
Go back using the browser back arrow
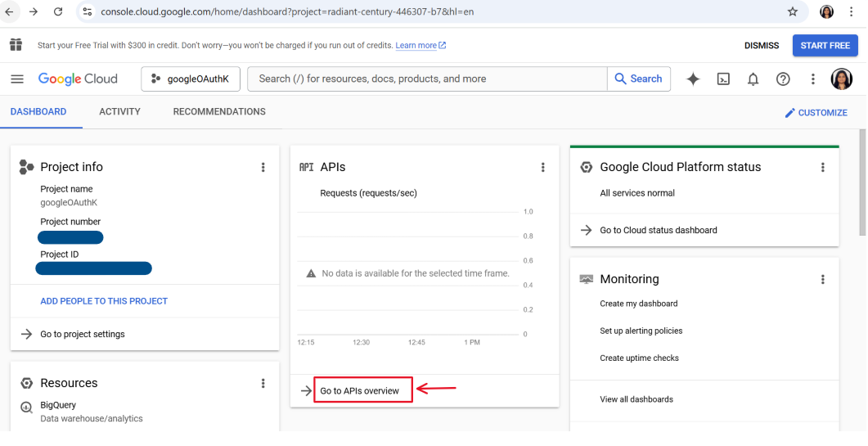tap(10, 11)
